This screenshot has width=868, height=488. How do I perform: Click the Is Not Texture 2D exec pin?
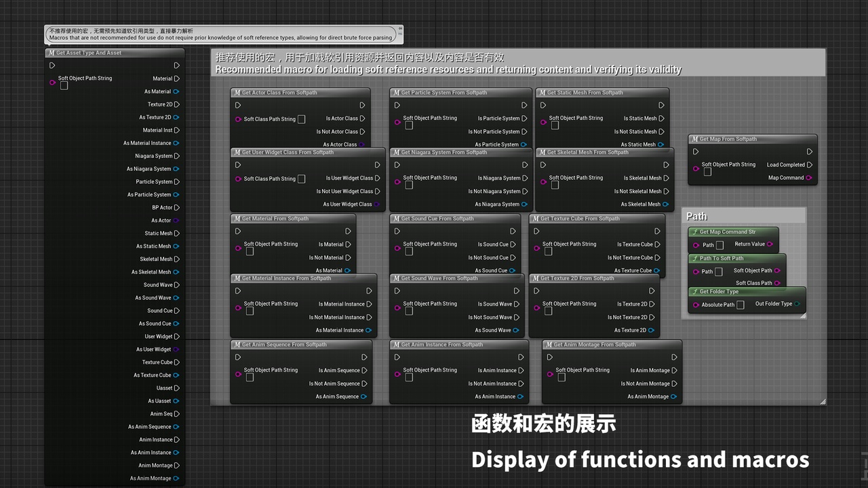click(651, 317)
